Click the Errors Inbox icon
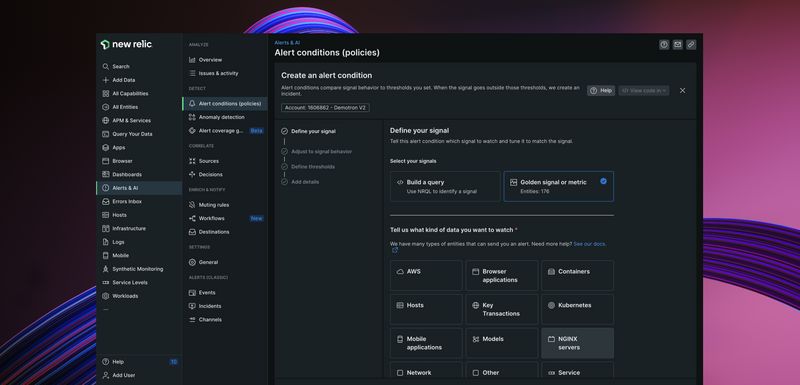This screenshot has width=800, height=385. (106, 201)
